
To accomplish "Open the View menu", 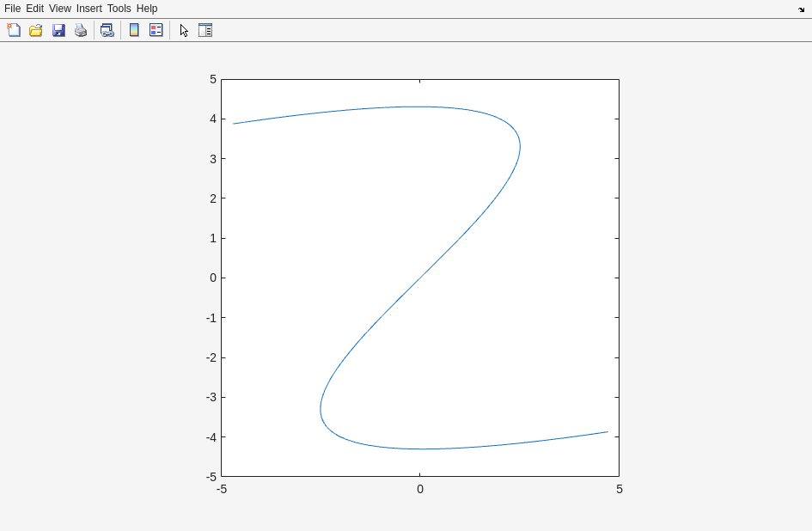I will tap(60, 9).
